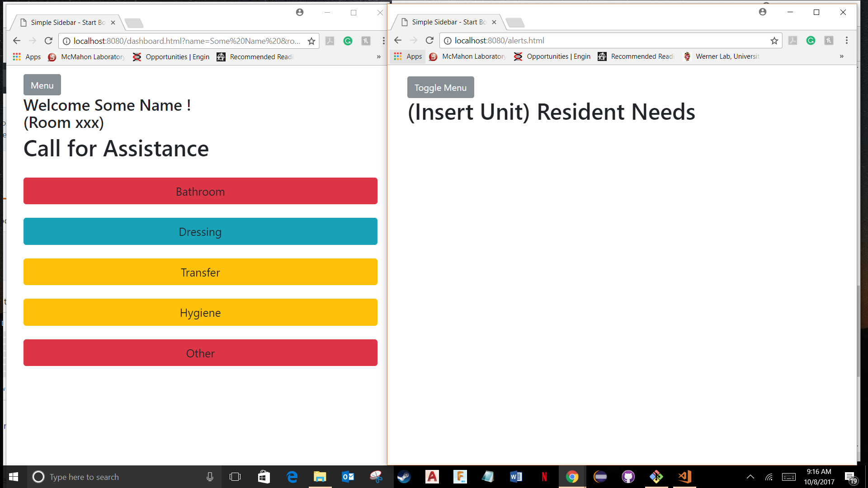Expand bookmarks overflow in right window
This screenshot has width=868, height=488.
point(842,56)
